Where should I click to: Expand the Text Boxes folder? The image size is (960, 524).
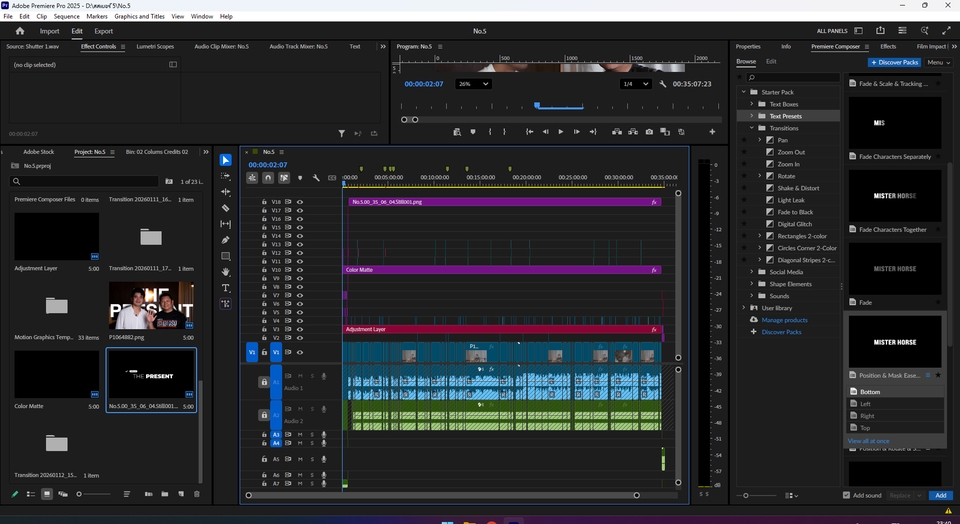point(752,104)
